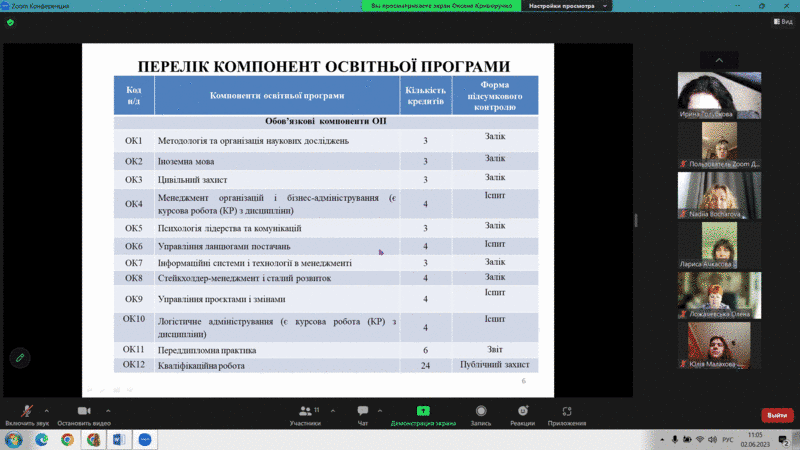Click slide next arrow control

click(x=130, y=390)
